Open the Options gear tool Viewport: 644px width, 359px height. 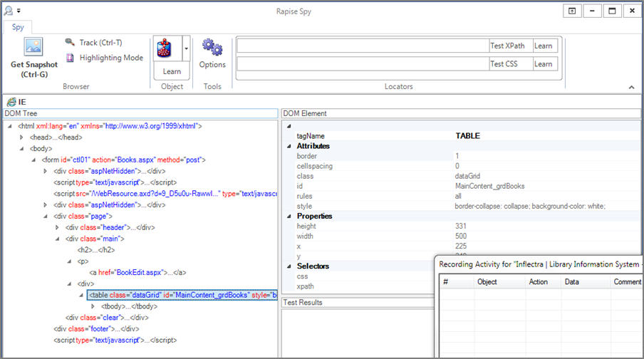pos(212,48)
